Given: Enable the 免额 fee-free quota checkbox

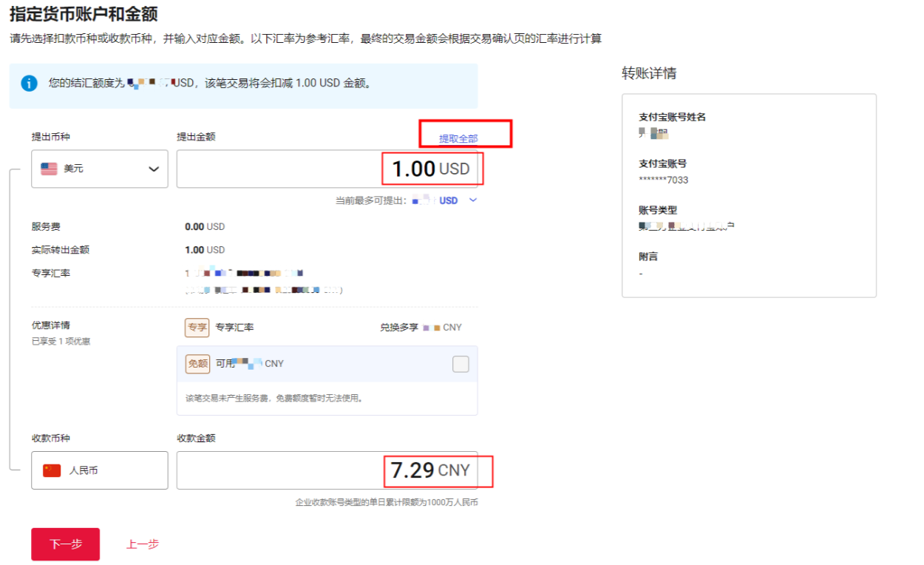Looking at the screenshot, I should pyautogui.click(x=460, y=363).
